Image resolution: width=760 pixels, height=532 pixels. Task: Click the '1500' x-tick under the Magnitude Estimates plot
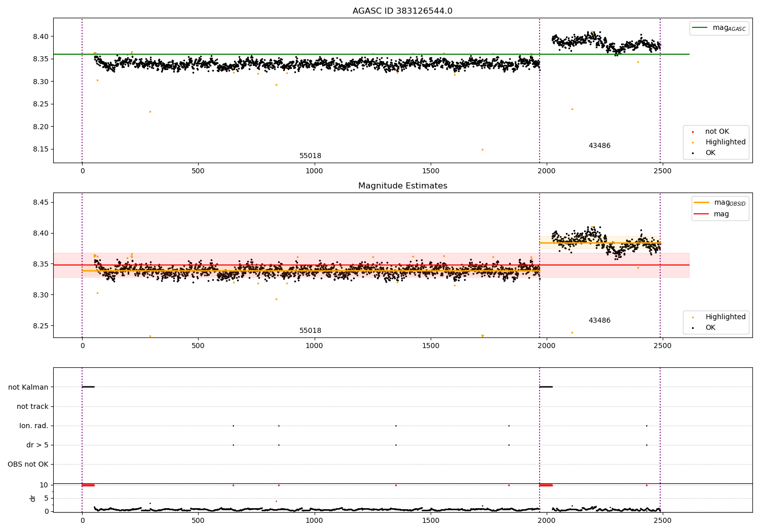(430, 346)
